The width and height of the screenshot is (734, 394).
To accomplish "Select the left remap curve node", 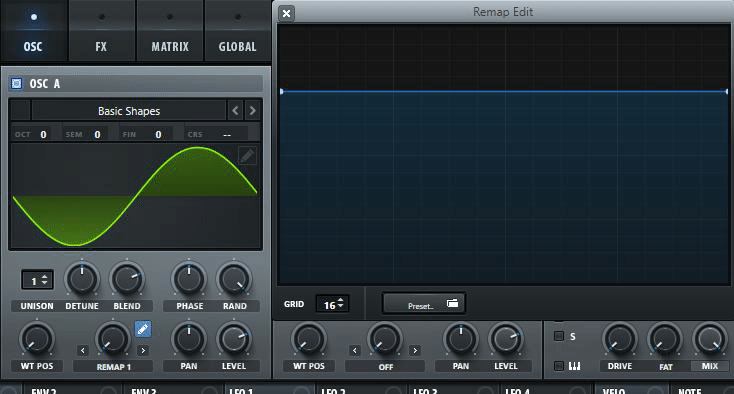I will coord(281,92).
